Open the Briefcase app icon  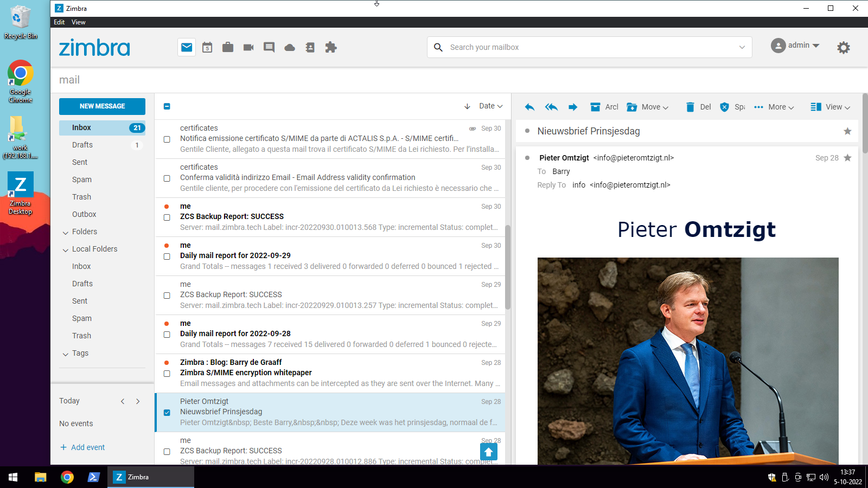[227, 47]
